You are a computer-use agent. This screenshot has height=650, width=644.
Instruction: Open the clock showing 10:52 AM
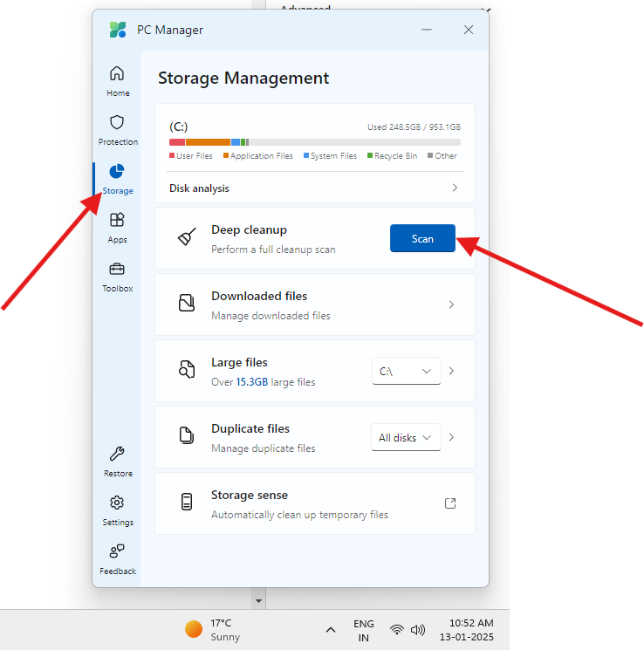[467, 630]
